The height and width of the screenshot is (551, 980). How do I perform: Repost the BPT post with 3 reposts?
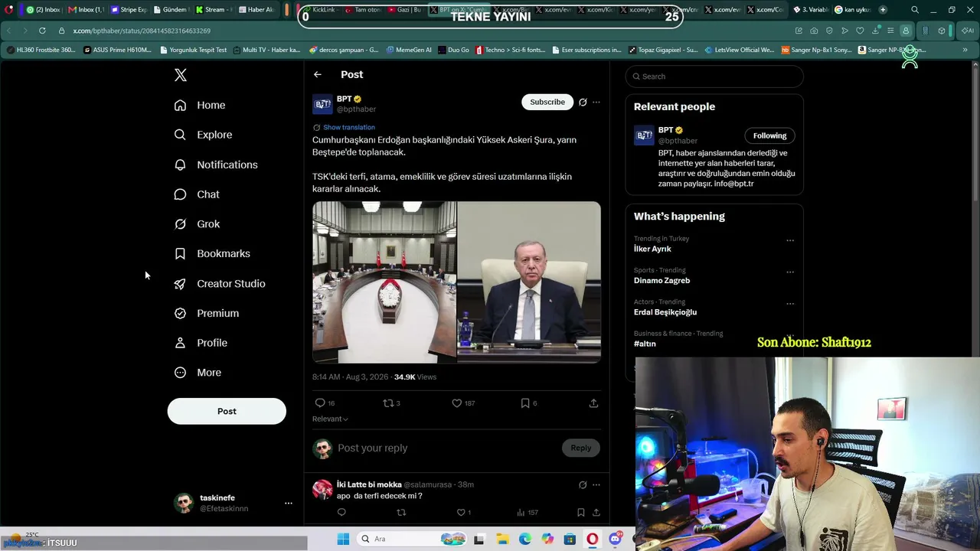[x=392, y=403]
